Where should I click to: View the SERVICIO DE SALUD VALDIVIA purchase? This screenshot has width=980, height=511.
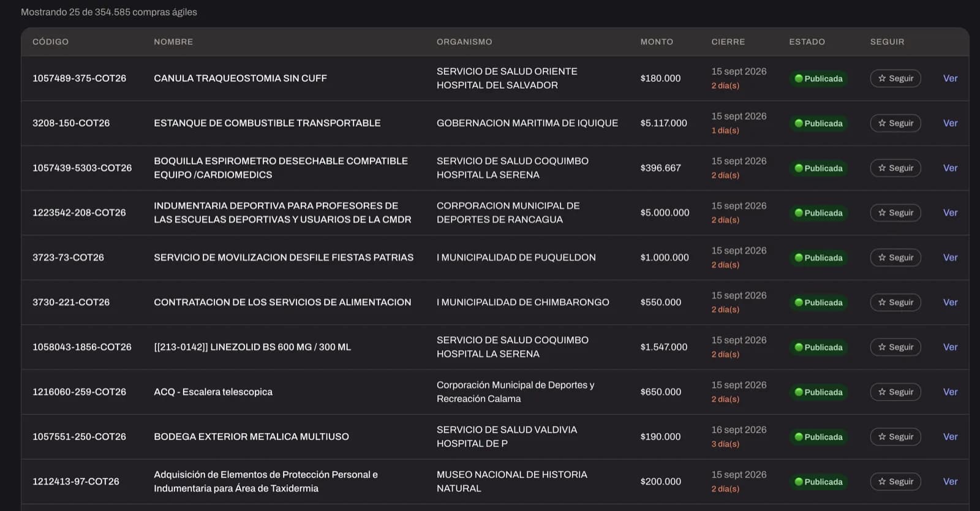[x=950, y=436]
